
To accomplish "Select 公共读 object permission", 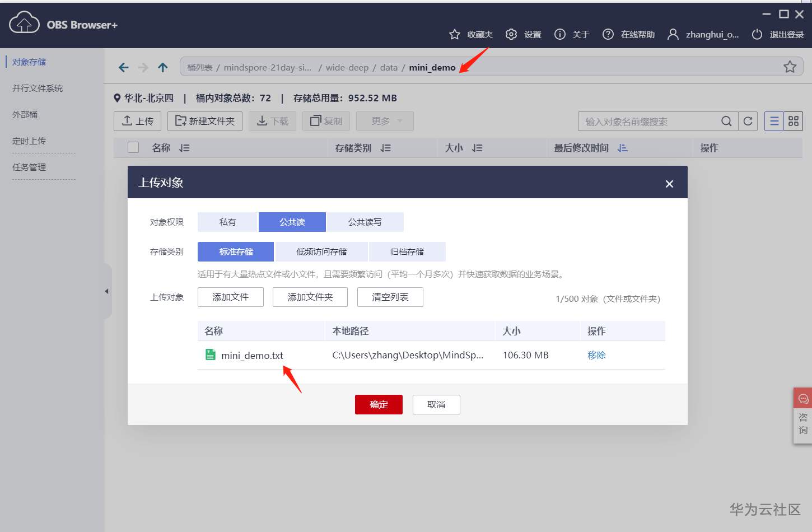I will [x=292, y=222].
